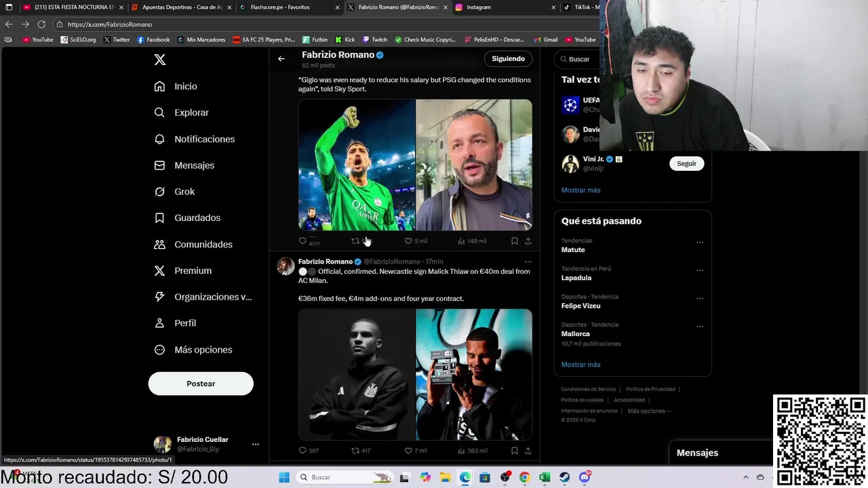Bookmark the Gigio tweet

pyautogui.click(x=515, y=241)
